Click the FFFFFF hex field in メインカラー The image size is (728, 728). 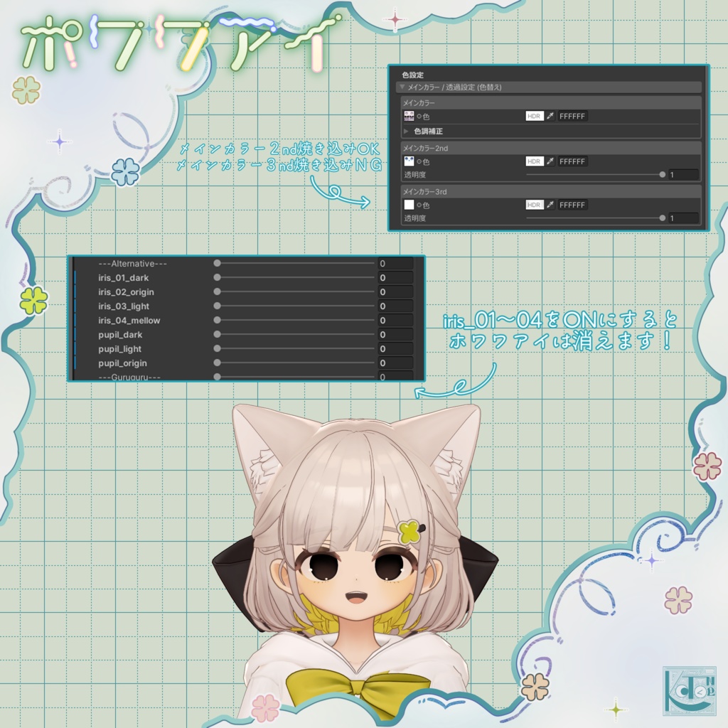[572, 116]
